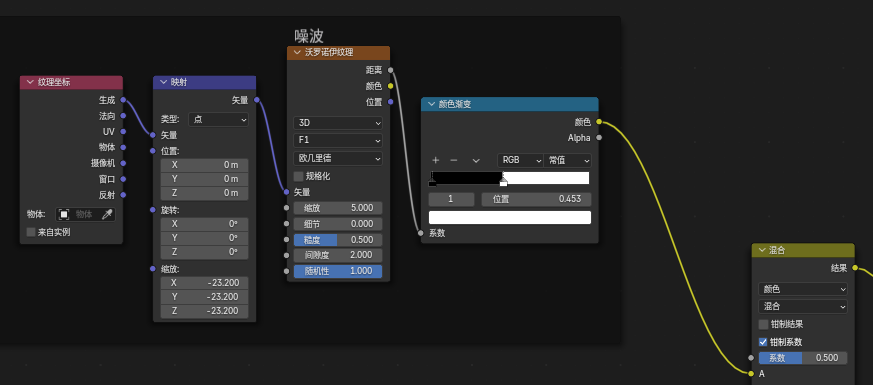Click the 旋转 X field
This screenshot has width=873, height=385.
point(204,224)
